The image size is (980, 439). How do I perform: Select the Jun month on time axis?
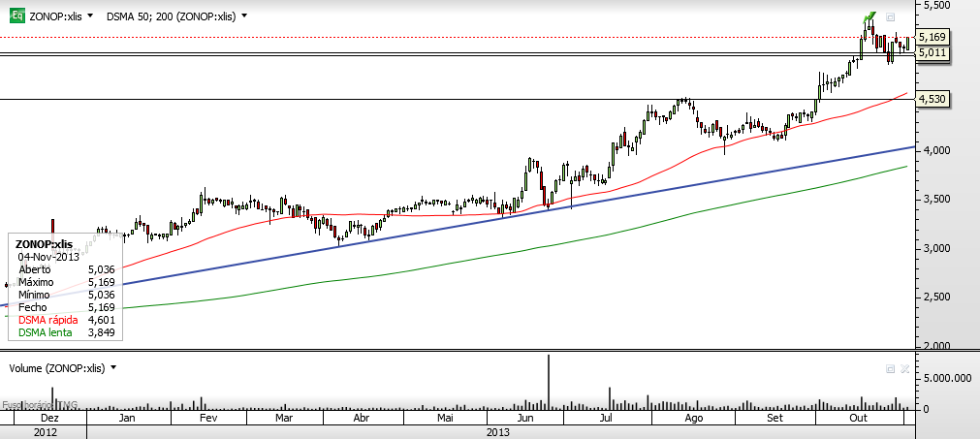(525, 418)
